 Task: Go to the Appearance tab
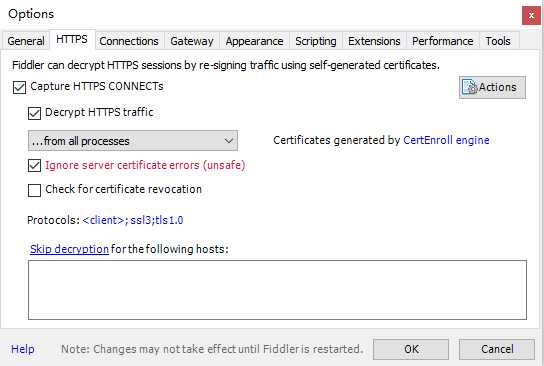[254, 41]
